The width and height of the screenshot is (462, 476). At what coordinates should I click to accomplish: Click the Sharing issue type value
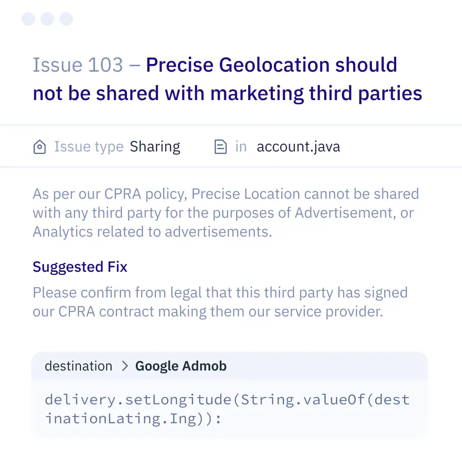coord(155,146)
